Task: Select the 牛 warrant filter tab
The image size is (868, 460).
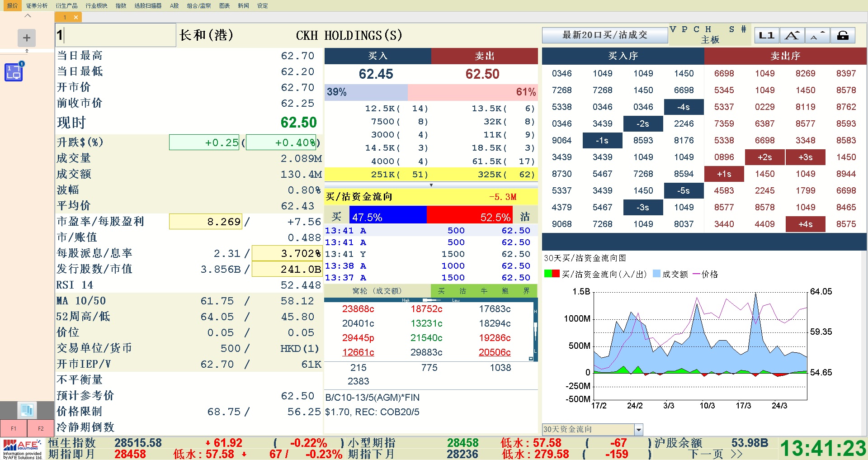Action: click(x=484, y=291)
